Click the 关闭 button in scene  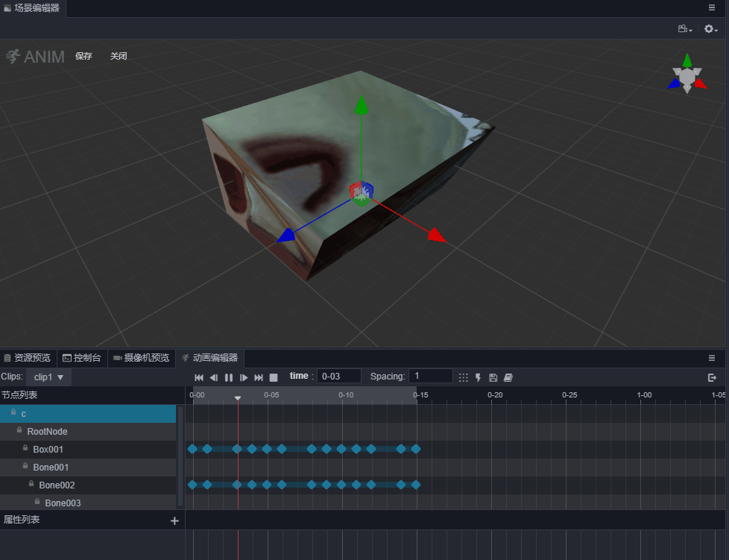119,56
